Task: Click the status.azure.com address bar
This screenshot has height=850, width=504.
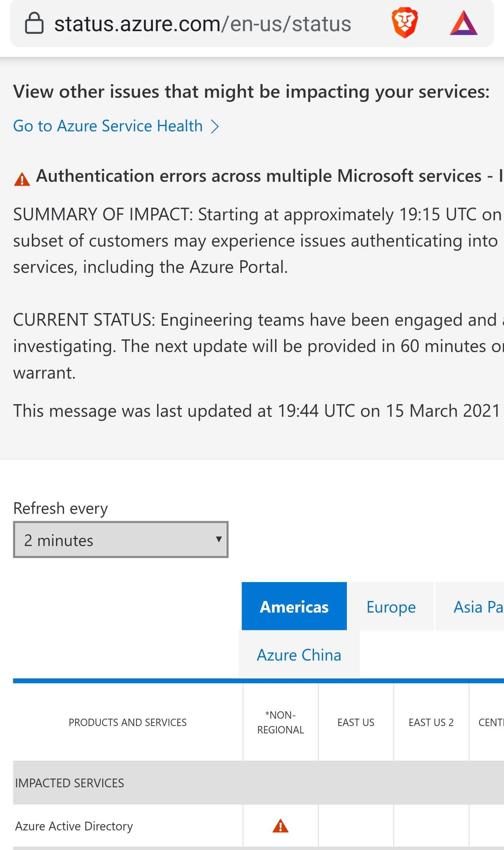Action: click(x=203, y=24)
